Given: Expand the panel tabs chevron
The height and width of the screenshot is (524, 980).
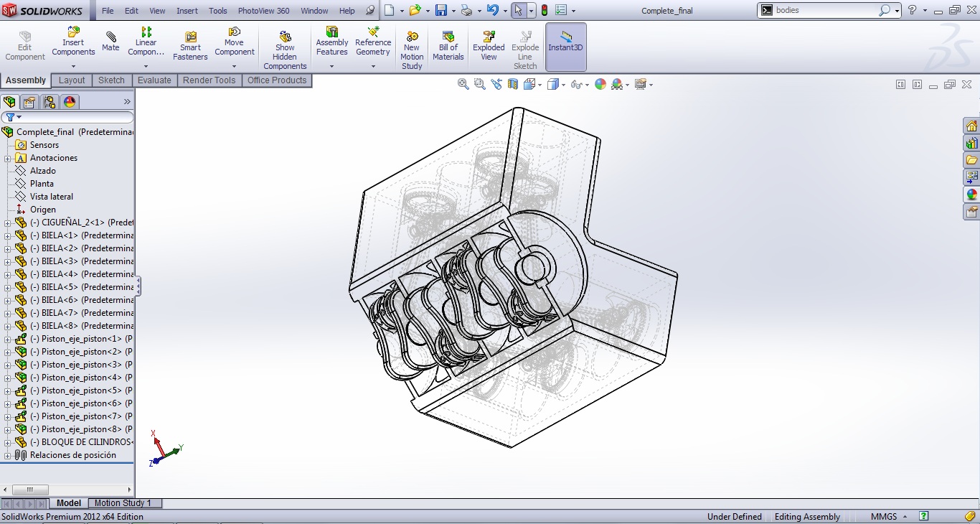Looking at the screenshot, I should 127,102.
